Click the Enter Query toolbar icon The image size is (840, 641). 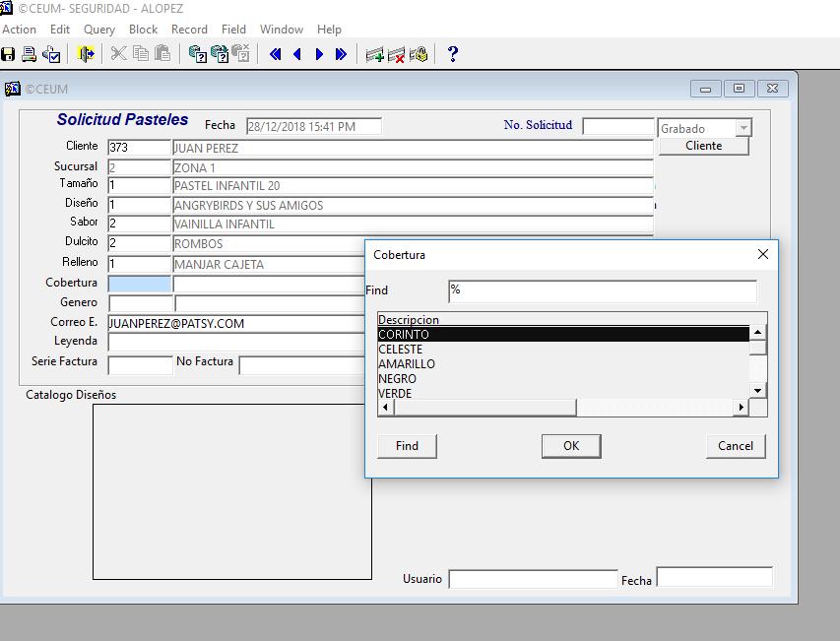pos(198,54)
